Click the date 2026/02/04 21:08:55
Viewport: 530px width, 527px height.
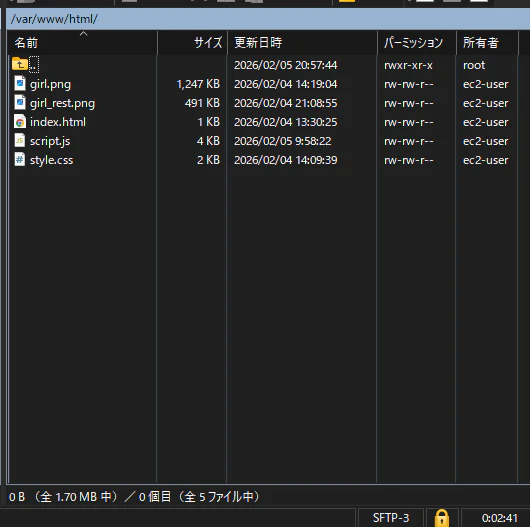pyautogui.click(x=286, y=103)
